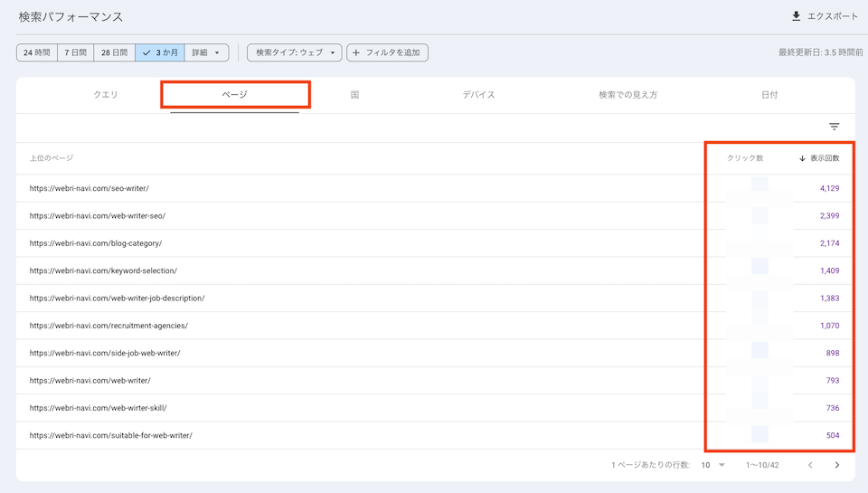This screenshot has height=493, width=868.
Task: Select the 7 日間 date range
Action: (x=75, y=52)
